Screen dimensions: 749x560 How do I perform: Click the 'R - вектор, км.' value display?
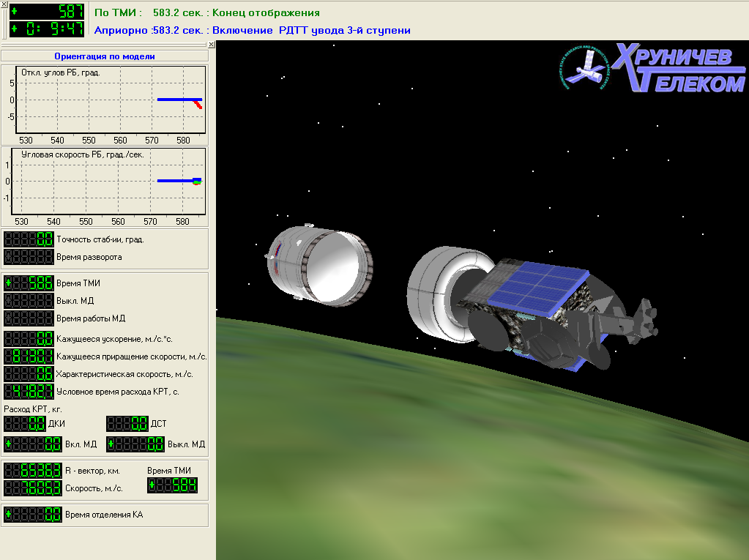(x=32, y=471)
